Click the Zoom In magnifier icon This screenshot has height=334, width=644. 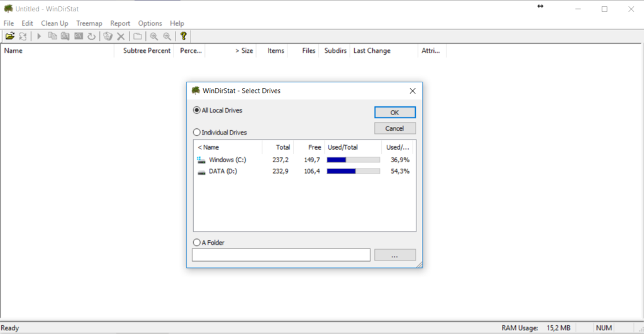click(154, 36)
